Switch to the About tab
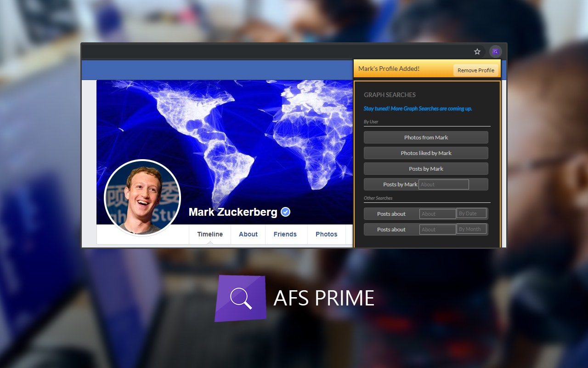The image size is (588, 368). 248,234
